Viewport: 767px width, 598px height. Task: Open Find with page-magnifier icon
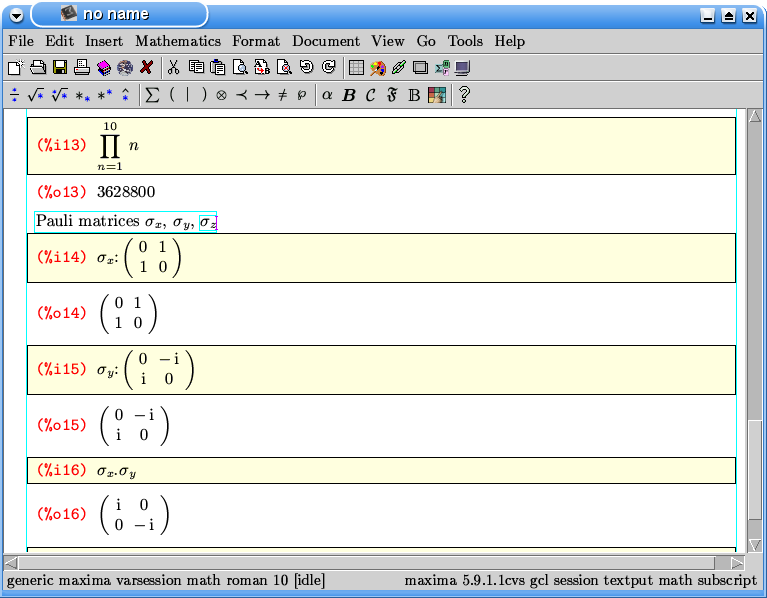point(240,67)
